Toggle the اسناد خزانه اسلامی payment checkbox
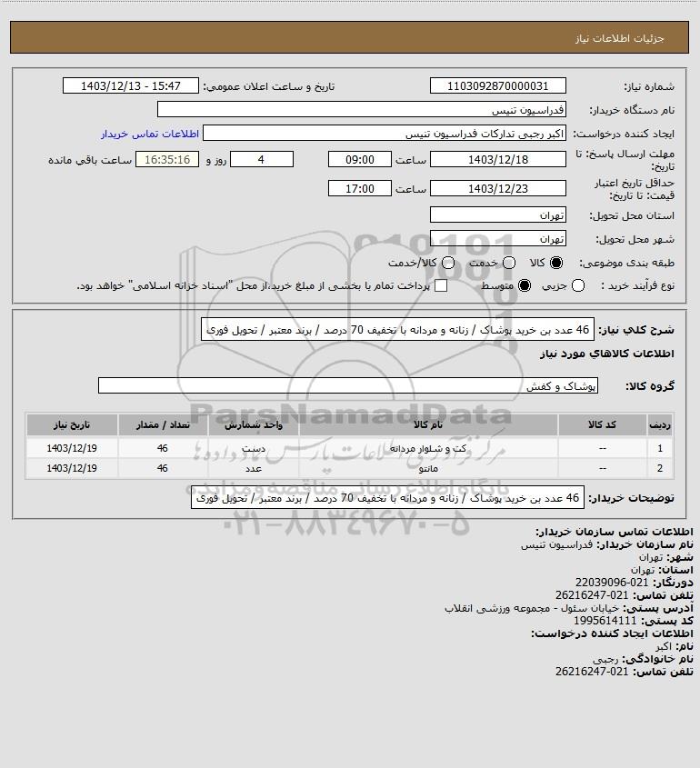Viewport: 700px width, 768px height. tap(441, 285)
